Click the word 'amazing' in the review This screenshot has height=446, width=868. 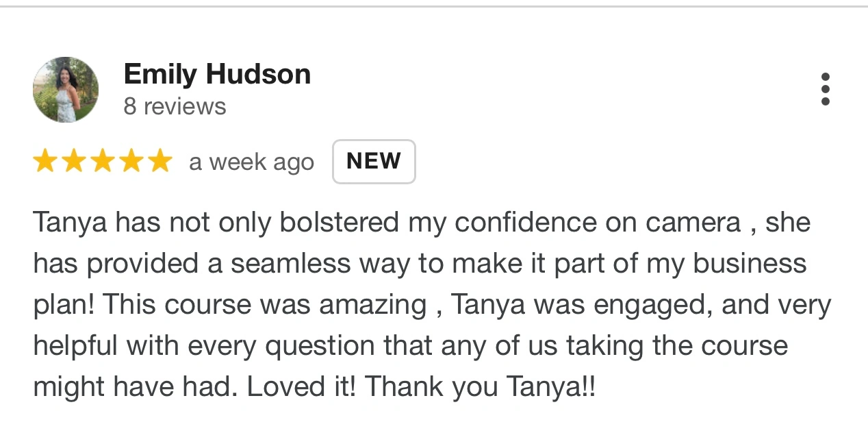(x=374, y=305)
